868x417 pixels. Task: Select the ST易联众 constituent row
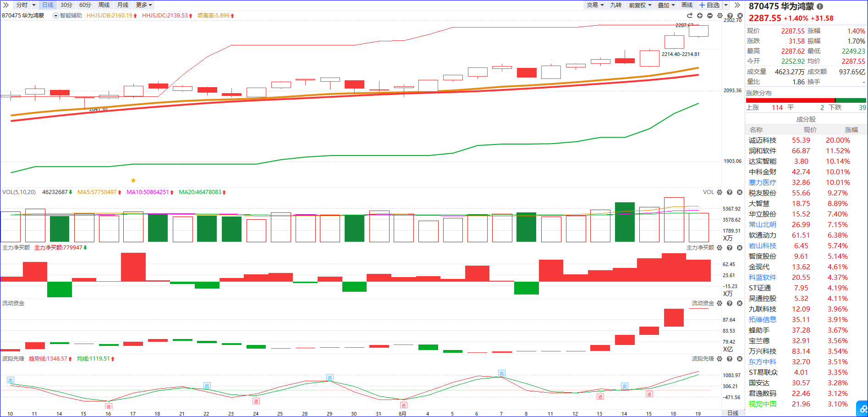[807, 373]
